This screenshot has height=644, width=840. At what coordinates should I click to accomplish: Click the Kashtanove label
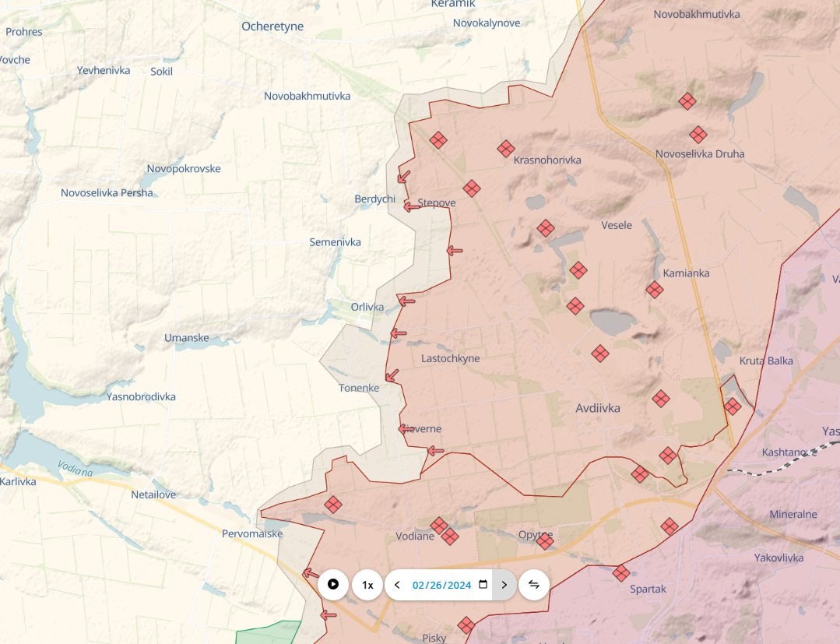pos(789,452)
